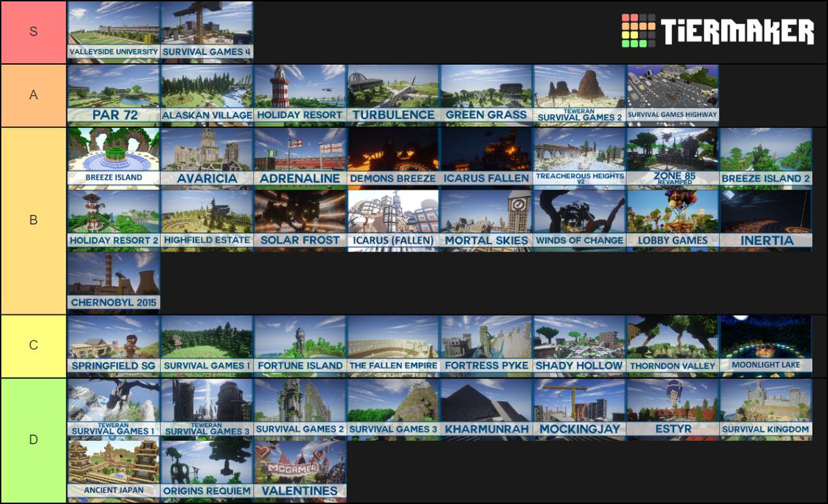828x504 pixels.
Task: Click the Holiday Resort lighthouse thumbnail
Action: tap(300, 95)
